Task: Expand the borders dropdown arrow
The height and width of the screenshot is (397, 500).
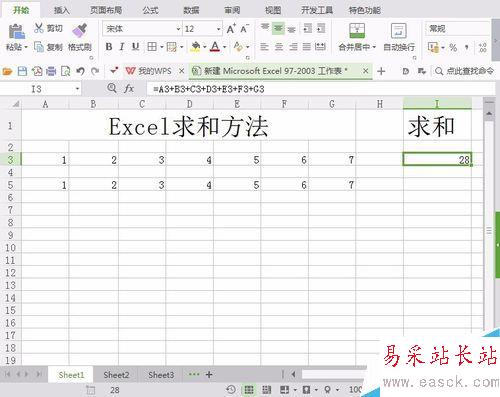Action: (161, 47)
